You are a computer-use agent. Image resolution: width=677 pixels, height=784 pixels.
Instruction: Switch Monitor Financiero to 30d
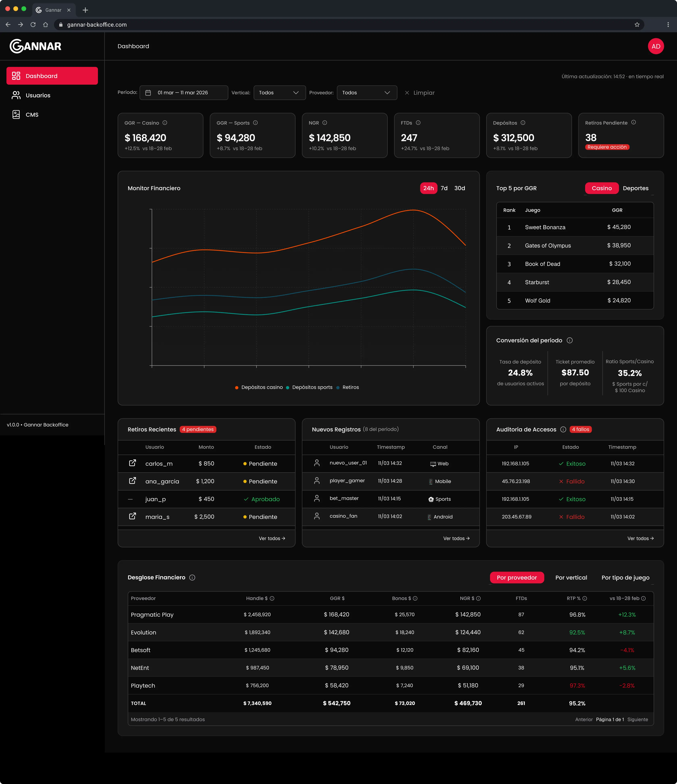pyautogui.click(x=460, y=188)
